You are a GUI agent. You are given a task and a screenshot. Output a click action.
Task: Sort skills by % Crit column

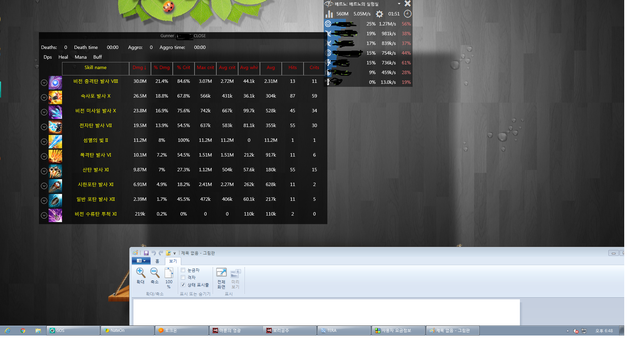183,67
